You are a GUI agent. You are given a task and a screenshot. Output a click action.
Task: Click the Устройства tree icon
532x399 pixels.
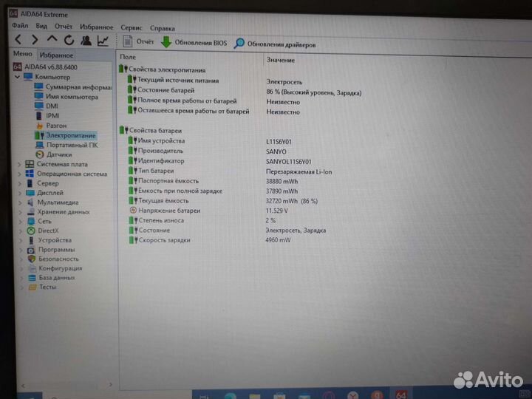click(31, 240)
